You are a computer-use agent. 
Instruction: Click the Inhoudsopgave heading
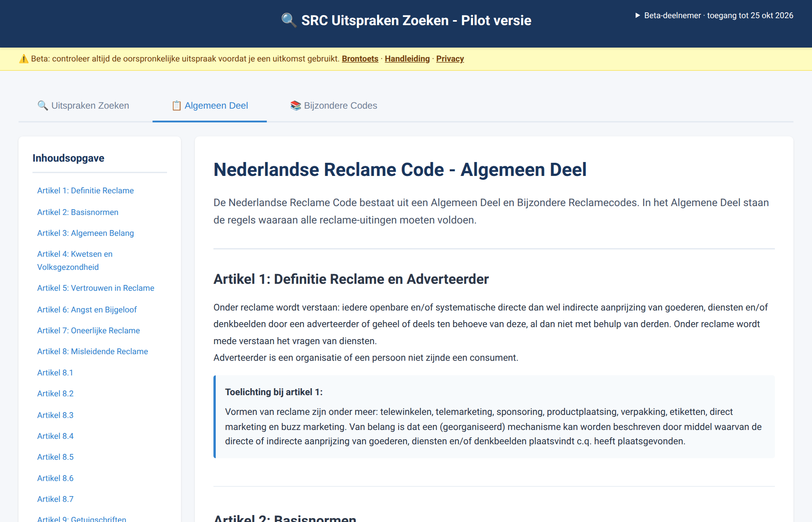[x=68, y=158]
